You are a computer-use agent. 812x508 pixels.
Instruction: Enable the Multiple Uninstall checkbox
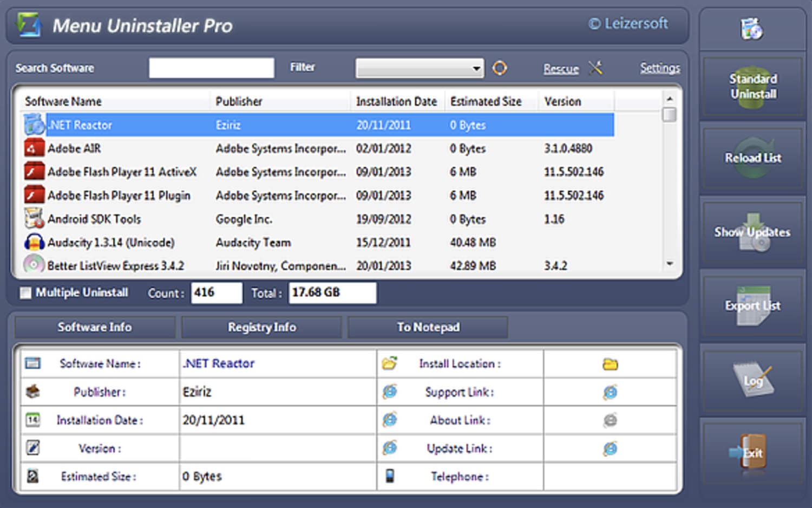[x=25, y=293]
